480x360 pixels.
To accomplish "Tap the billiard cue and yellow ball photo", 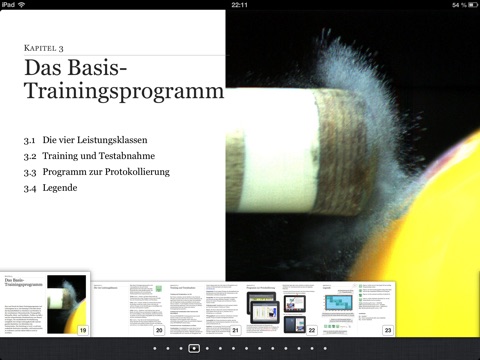I will (x=353, y=145).
